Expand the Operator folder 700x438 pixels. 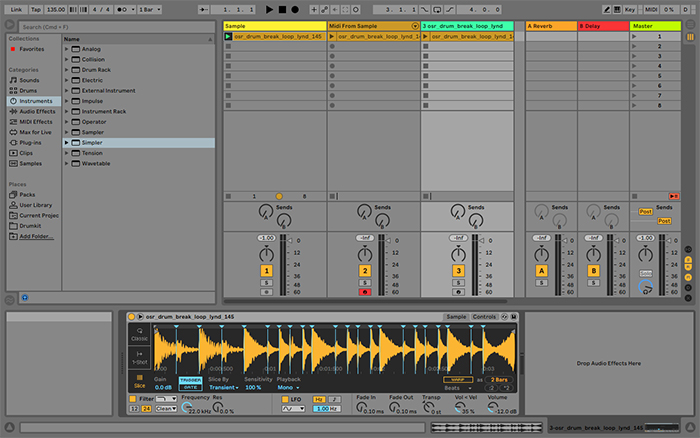point(67,122)
